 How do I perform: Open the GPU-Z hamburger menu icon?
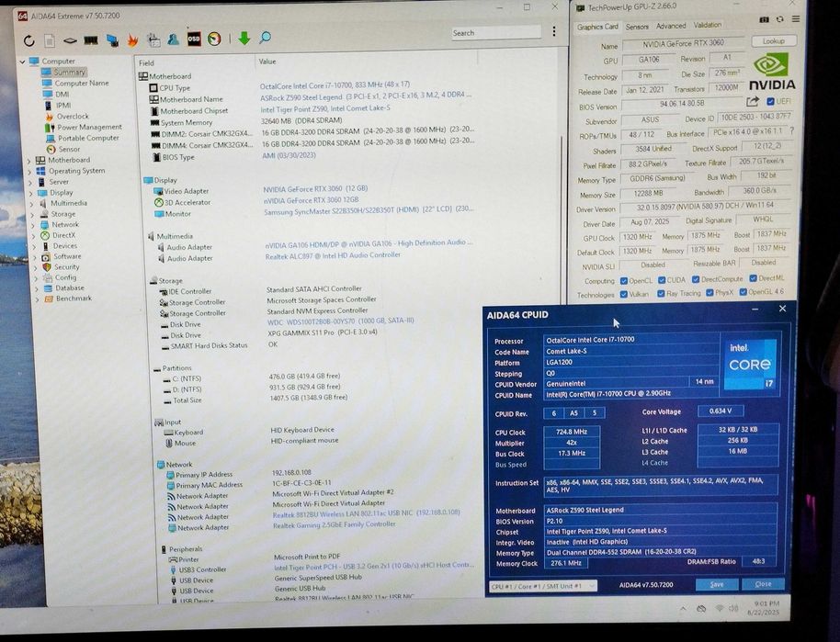click(796, 18)
